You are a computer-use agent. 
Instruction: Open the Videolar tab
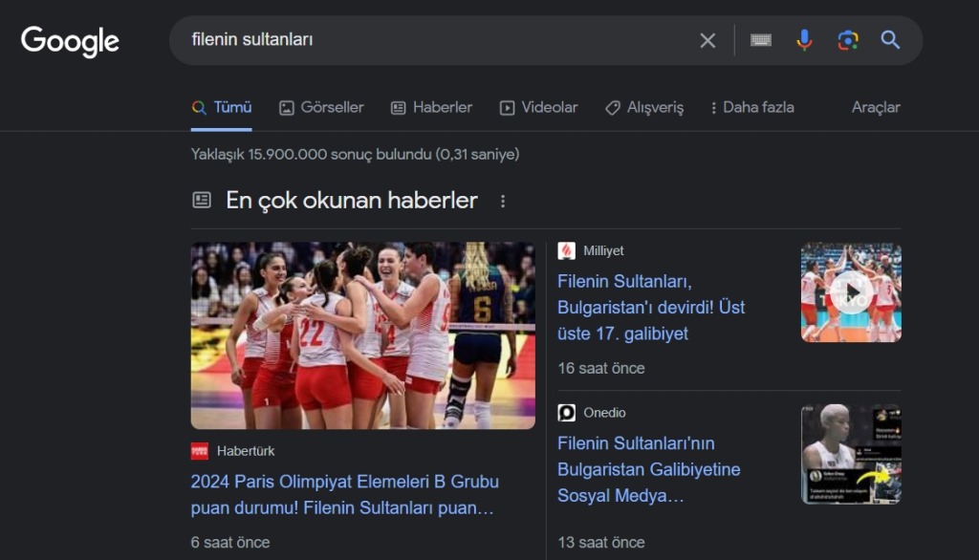(x=539, y=107)
